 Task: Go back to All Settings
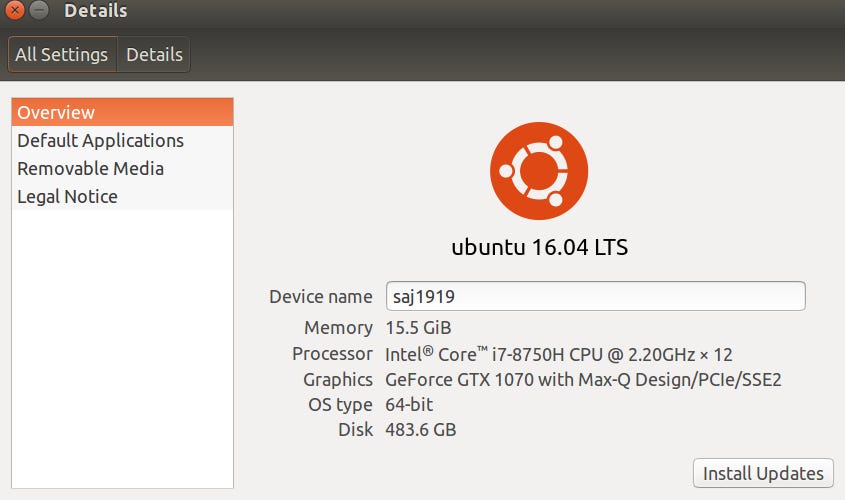(x=62, y=55)
